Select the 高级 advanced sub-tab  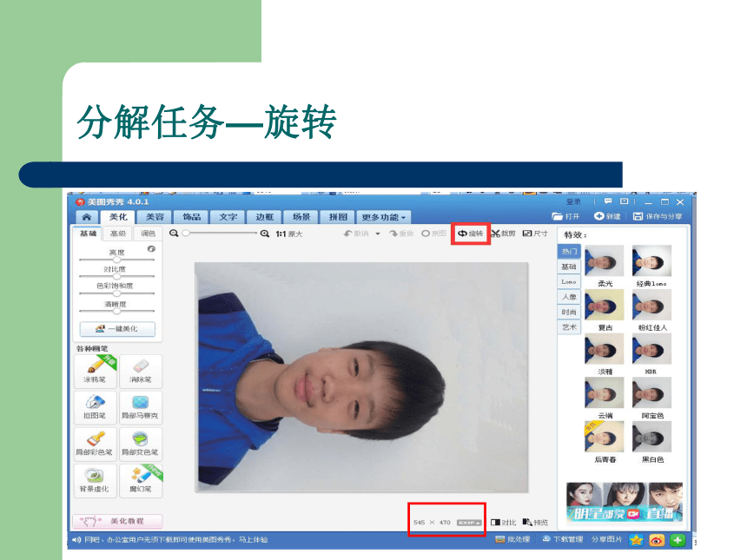pyautogui.click(x=118, y=234)
